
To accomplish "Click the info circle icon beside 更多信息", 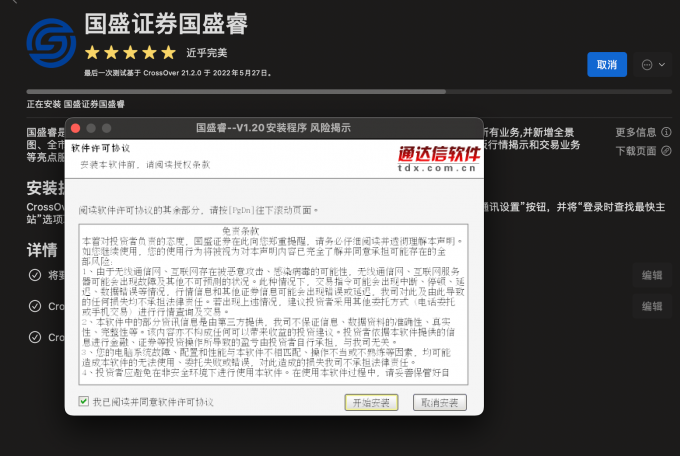I will coord(666,132).
